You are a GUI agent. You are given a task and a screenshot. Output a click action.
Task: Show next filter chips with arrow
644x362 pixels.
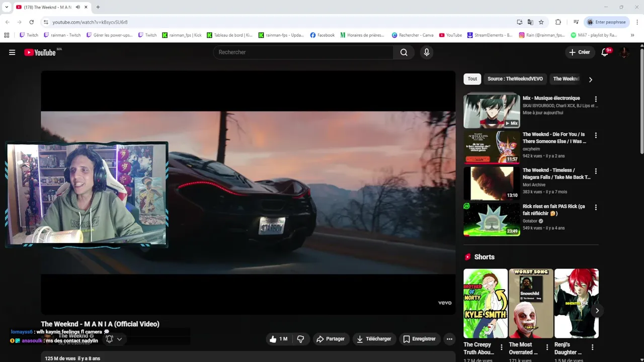coord(590,79)
